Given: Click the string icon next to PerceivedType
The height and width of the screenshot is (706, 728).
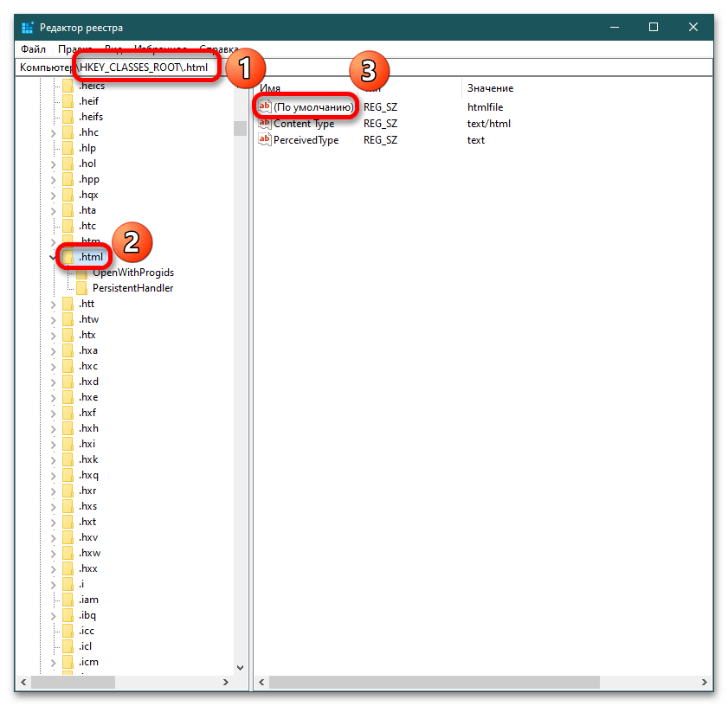Looking at the screenshot, I should click(265, 140).
